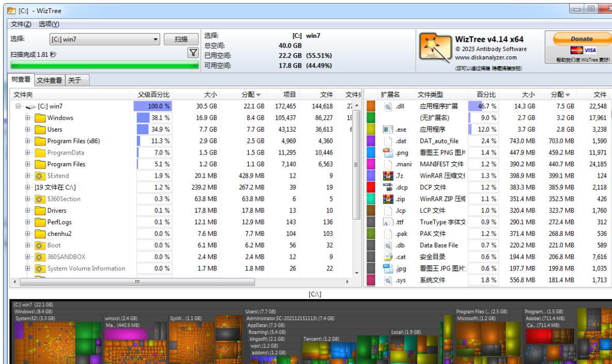Click the $360Section gear folder icon
The height and width of the screenshot is (364, 612).
click(x=40, y=199)
